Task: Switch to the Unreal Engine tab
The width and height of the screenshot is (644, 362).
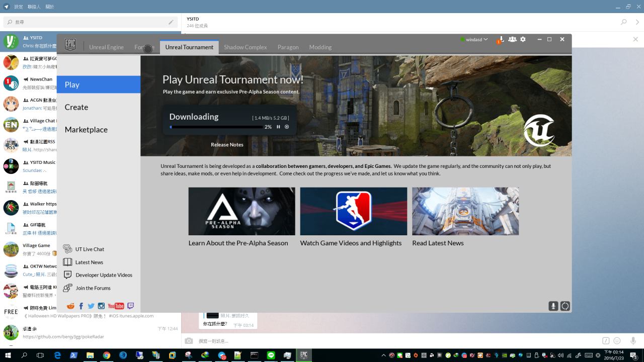Action: [x=106, y=47]
